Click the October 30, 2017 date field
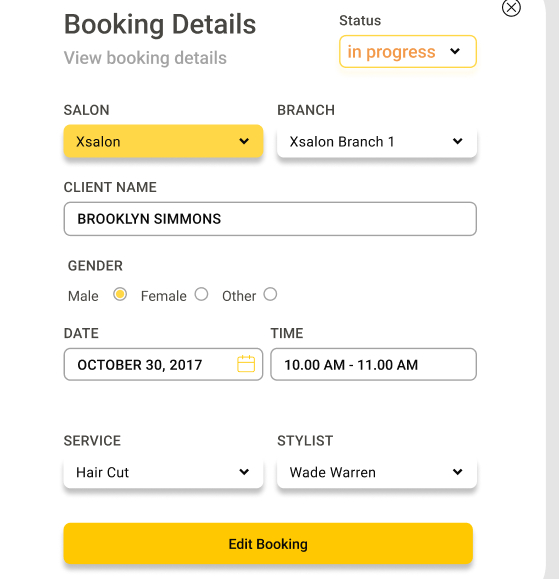Image resolution: width=559 pixels, height=579 pixels. pos(163,364)
